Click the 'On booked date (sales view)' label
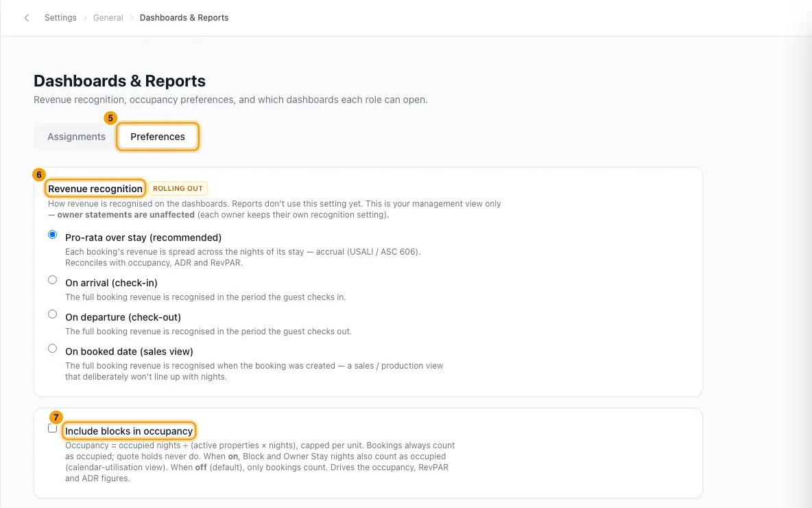 (129, 351)
